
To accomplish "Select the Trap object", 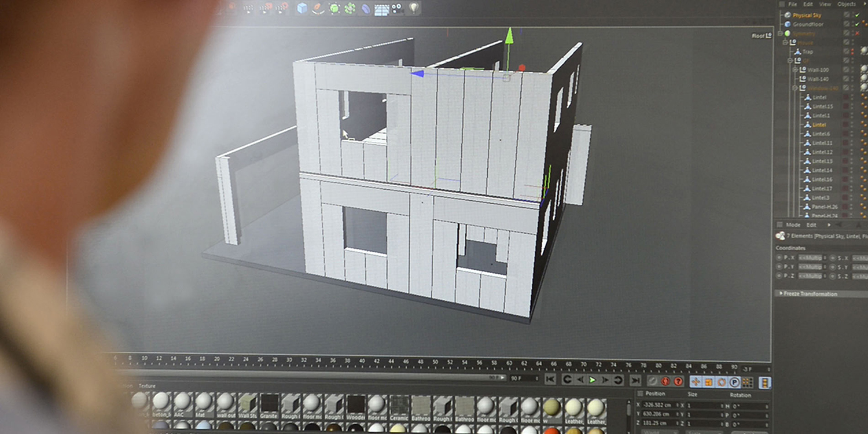I will click(x=808, y=52).
